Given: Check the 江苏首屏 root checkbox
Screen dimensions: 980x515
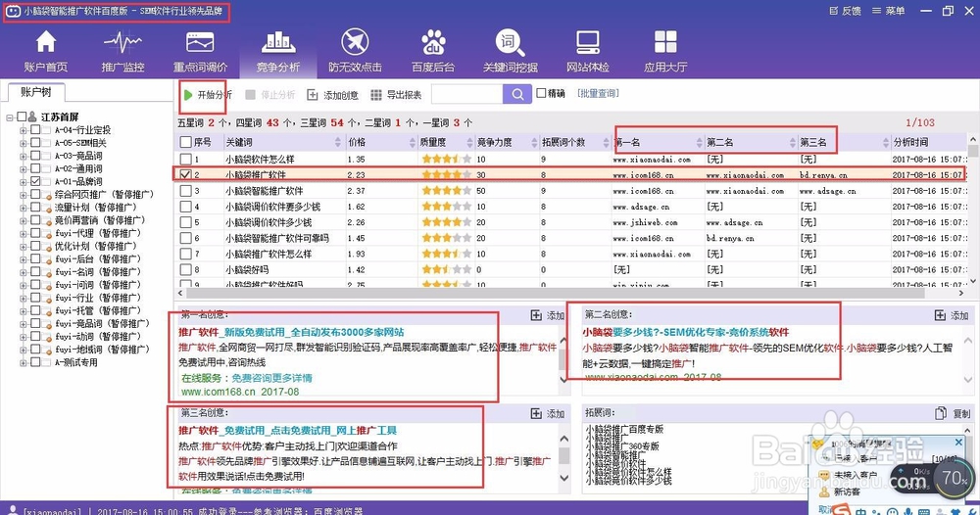Looking at the screenshot, I should click(22, 117).
